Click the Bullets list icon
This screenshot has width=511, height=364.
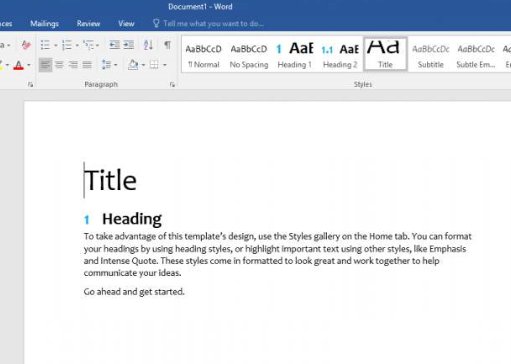[45, 45]
